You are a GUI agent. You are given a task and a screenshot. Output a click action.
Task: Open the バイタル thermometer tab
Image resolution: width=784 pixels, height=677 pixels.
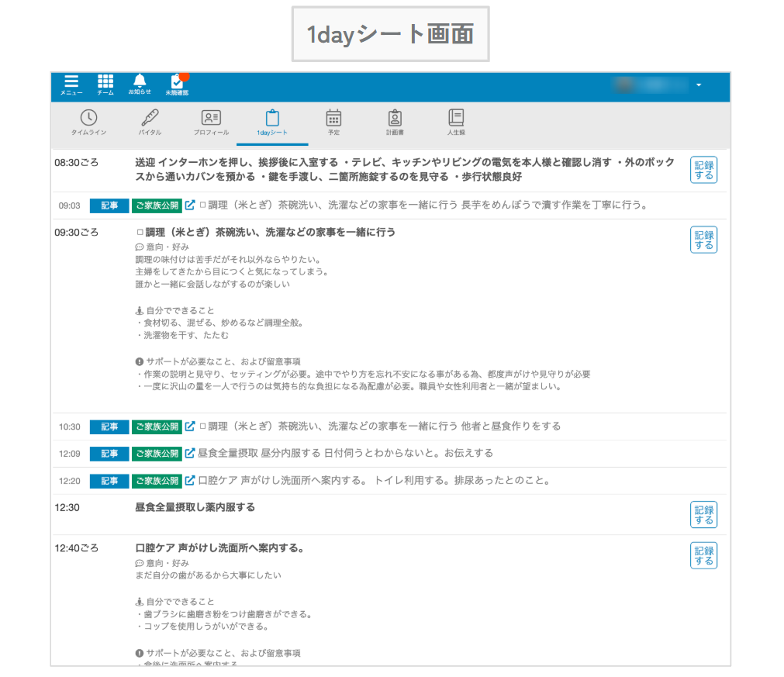click(150, 122)
